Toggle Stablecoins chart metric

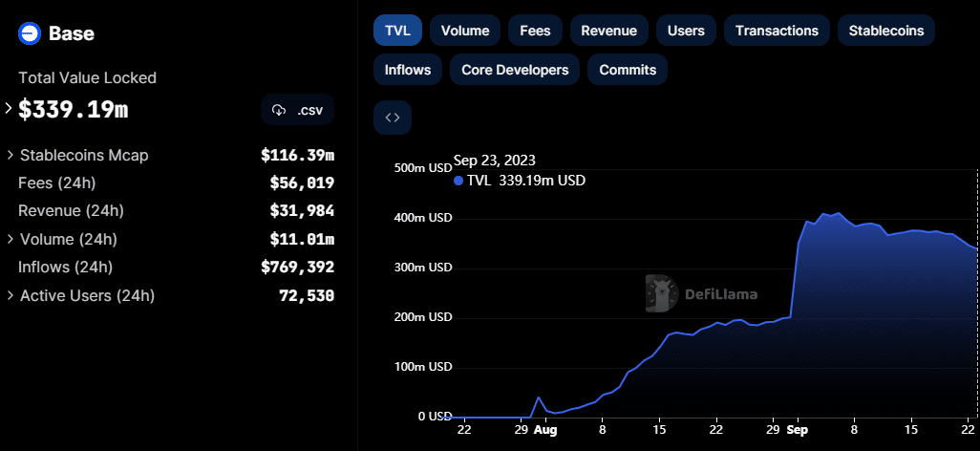pyautogui.click(x=885, y=31)
